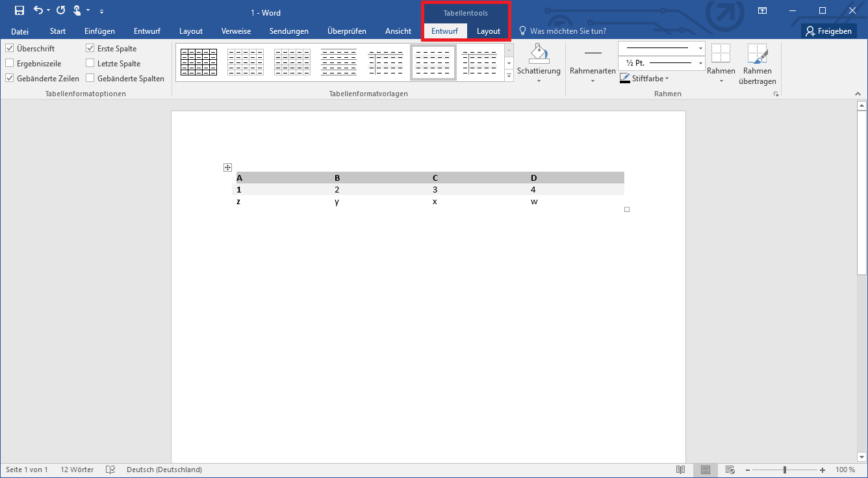Open the Datei tab

click(19, 31)
